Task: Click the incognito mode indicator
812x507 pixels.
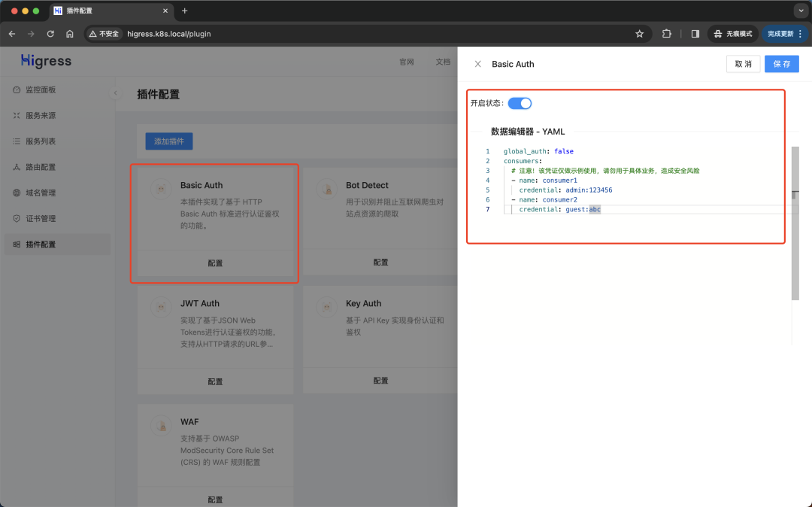Action: coord(733,34)
